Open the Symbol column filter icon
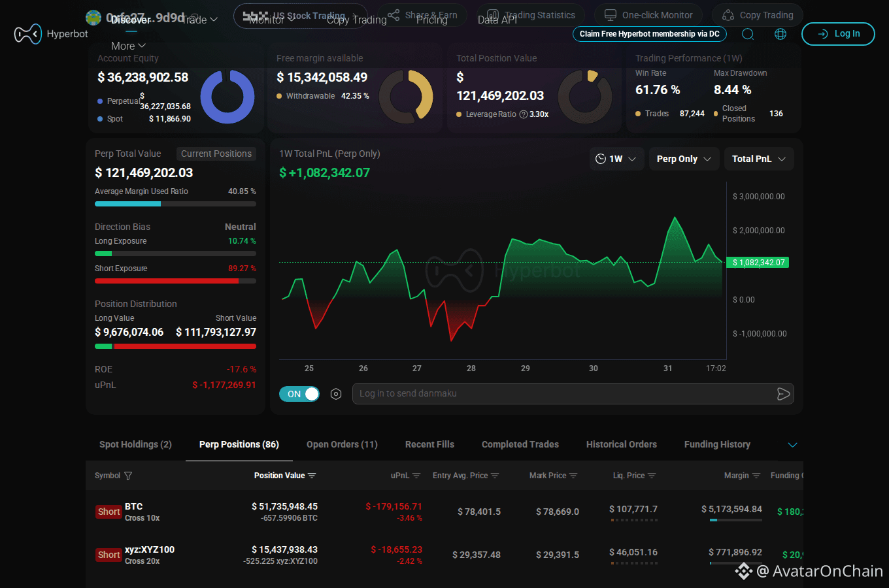This screenshot has width=889, height=588. pos(128,476)
